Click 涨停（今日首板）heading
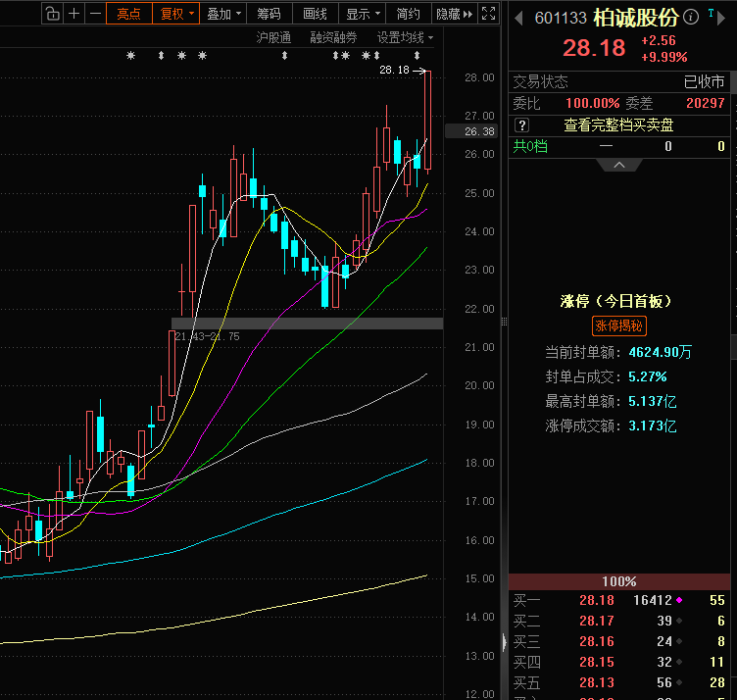This screenshot has height=700, width=737. tap(615, 301)
